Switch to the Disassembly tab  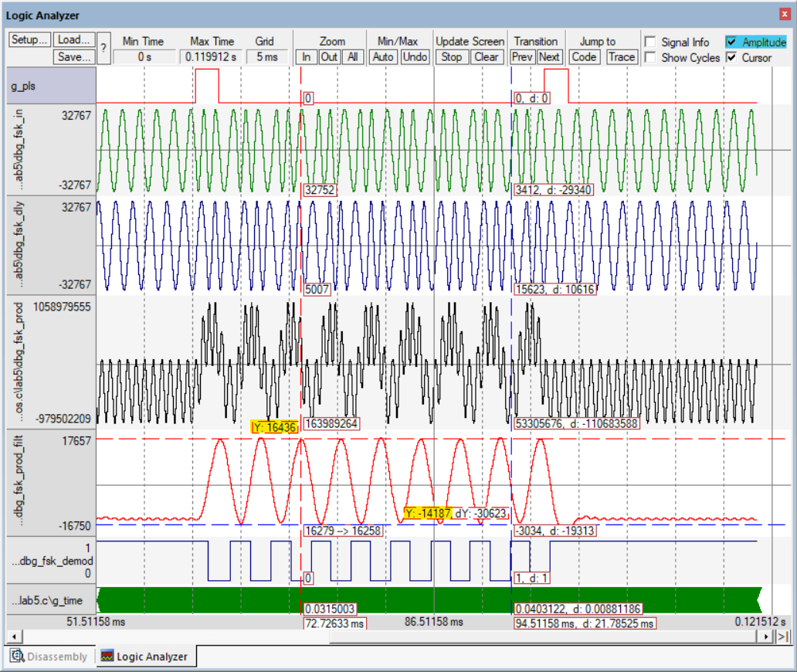point(50,657)
